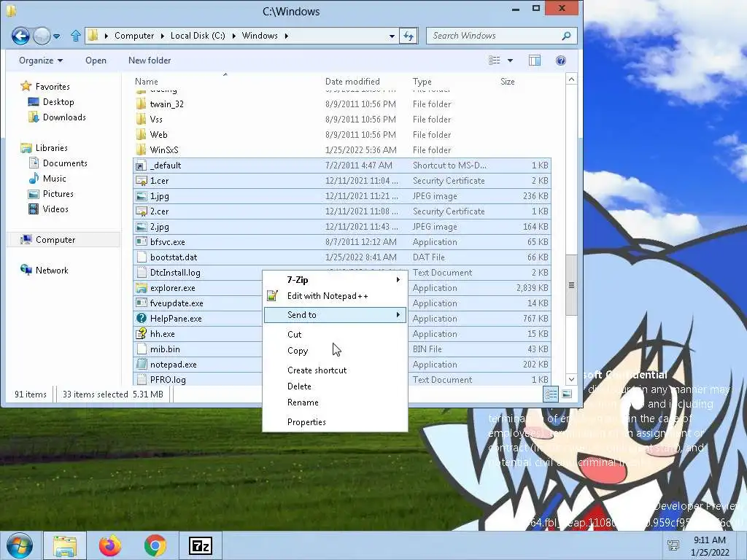The image size is (747, 560).
Task: Select the bootstat.dat file row
Action: click(342, 257)
